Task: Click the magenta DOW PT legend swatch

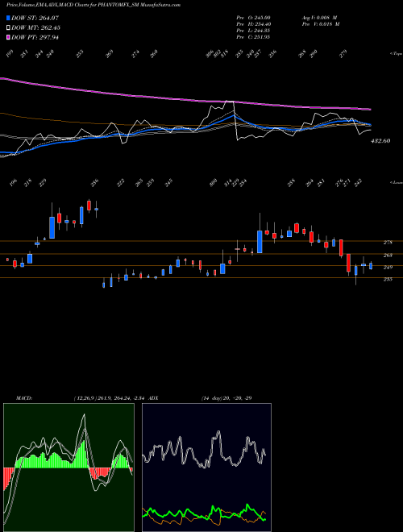Action: 8,37
